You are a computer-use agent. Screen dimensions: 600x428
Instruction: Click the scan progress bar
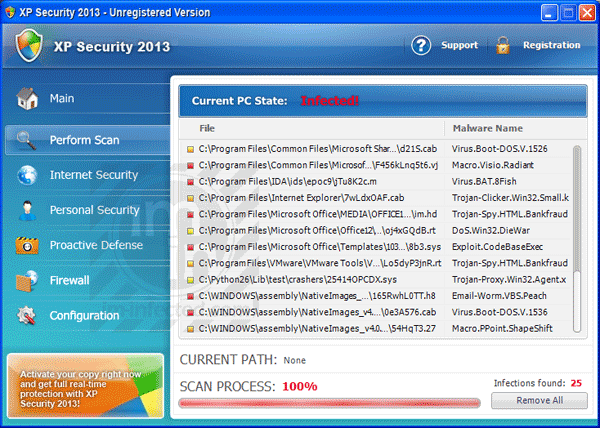point(329,403)
